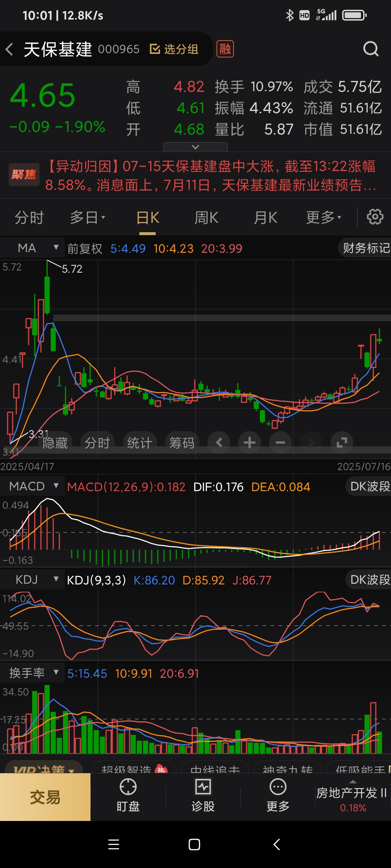
Task: Open chart settings gear icon
Action: (x=375, y=217)
